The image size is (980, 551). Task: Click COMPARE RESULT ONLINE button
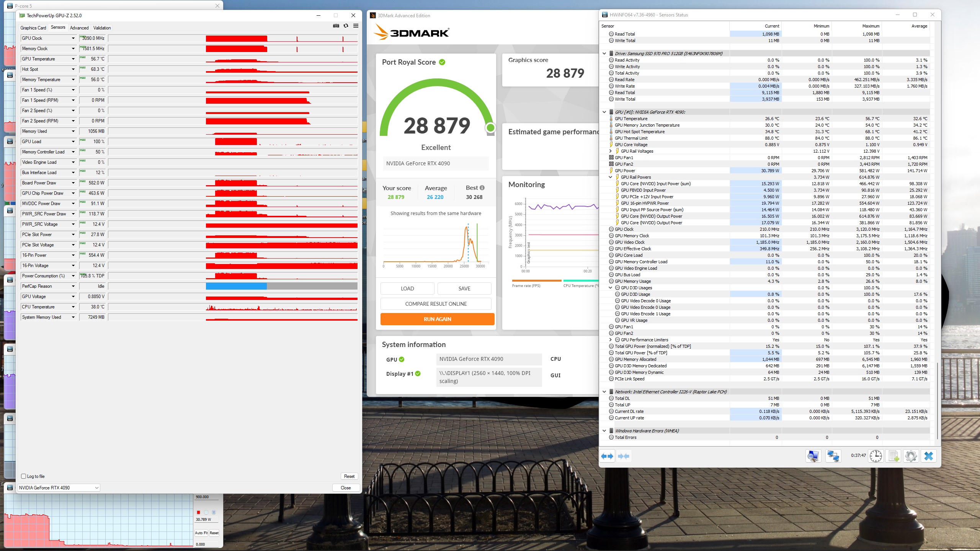coord(436,304)
